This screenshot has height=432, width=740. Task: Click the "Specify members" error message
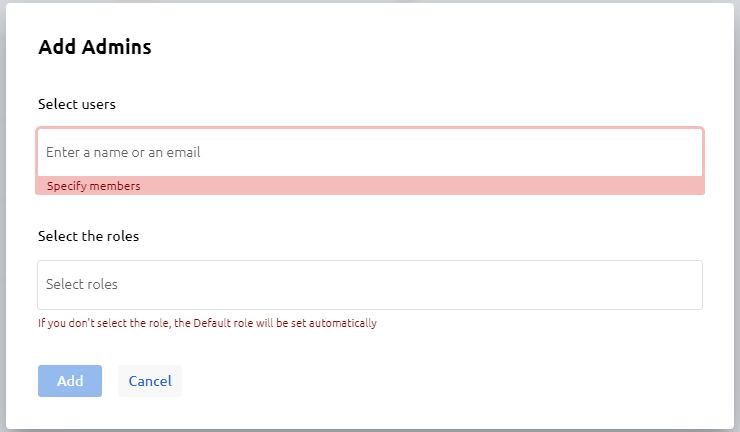(94, 186)
